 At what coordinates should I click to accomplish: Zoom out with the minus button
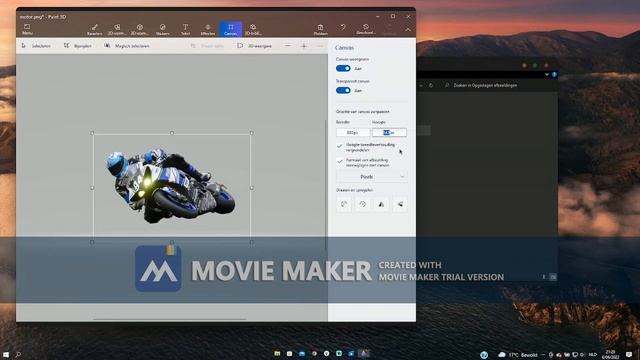pos(288,46)
